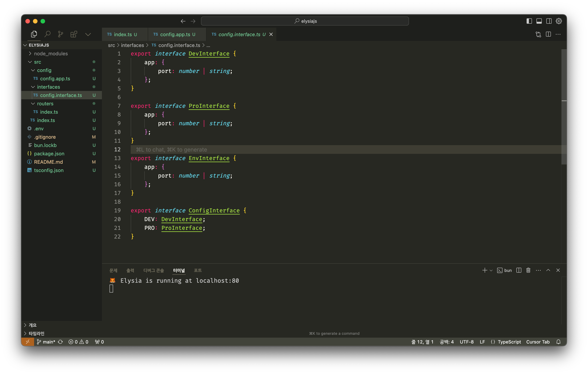Open the notifications bell in the status bar
This screenshot has width=588, height=374.
(x=558, y=342)
